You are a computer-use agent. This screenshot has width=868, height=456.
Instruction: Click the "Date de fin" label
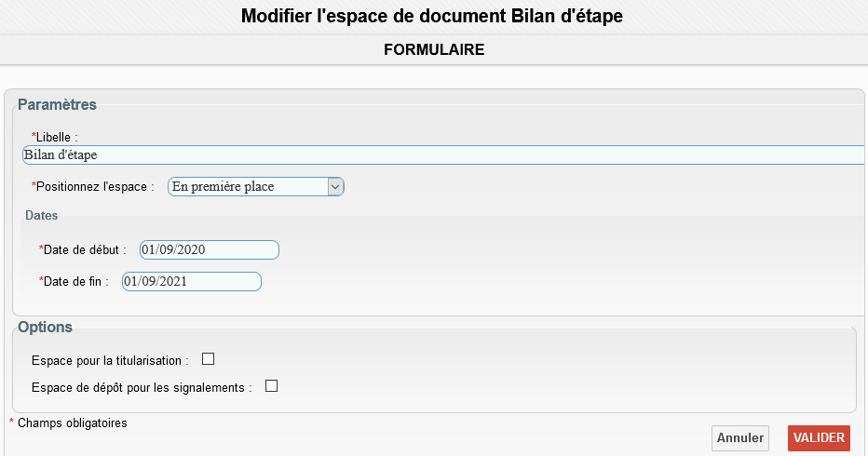pyautogui.click(x=75, y=281)
